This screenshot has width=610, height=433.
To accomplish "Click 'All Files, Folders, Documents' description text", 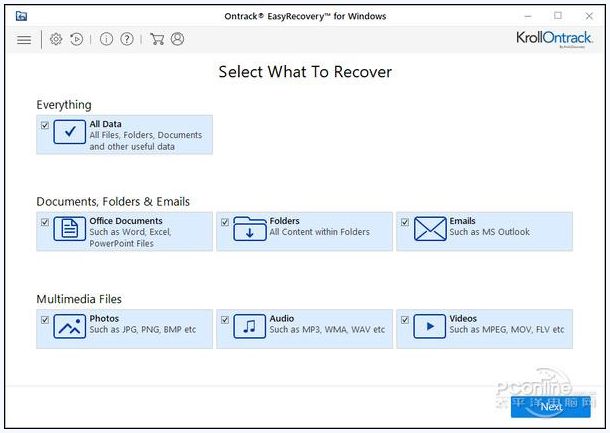I will [x=146, y=135].
